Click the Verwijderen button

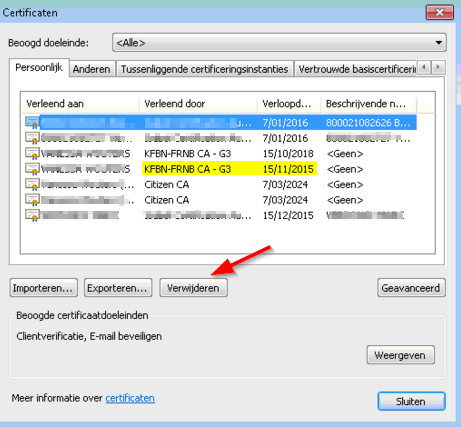coord(193,288)
